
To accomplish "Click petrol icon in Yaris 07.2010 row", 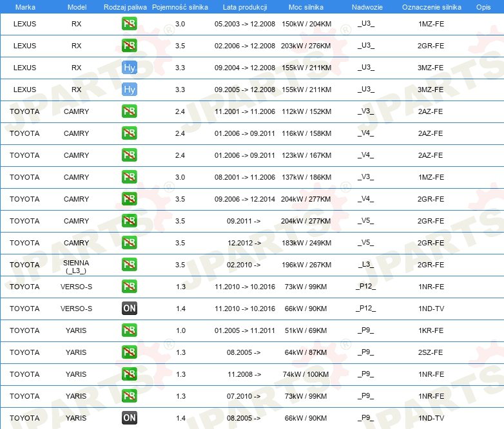I will point(129,396).
